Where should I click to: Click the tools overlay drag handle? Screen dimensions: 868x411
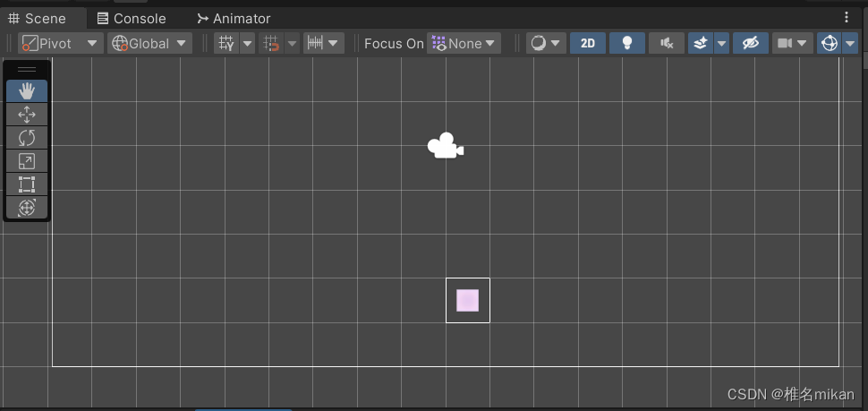tap(27, 70)
